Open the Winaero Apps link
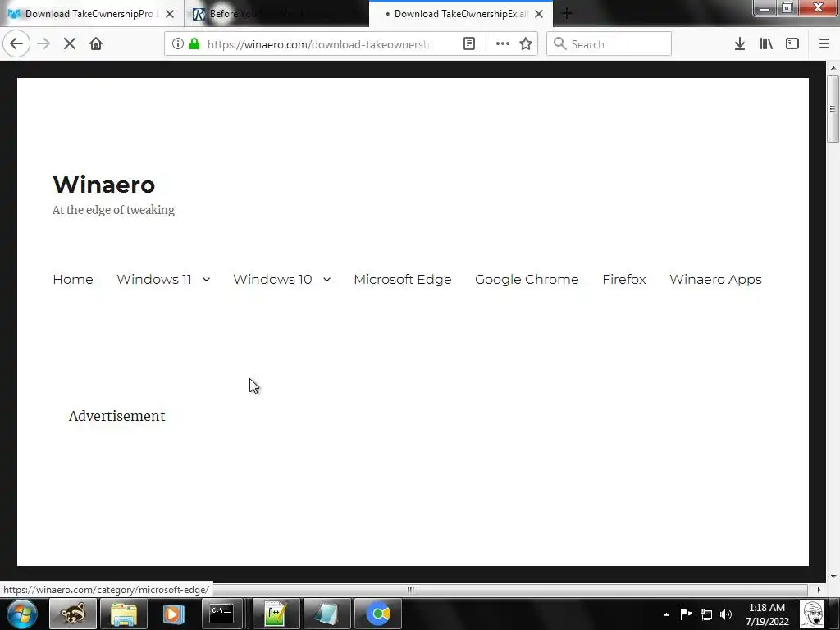840x630 pixels. (715, 280)
